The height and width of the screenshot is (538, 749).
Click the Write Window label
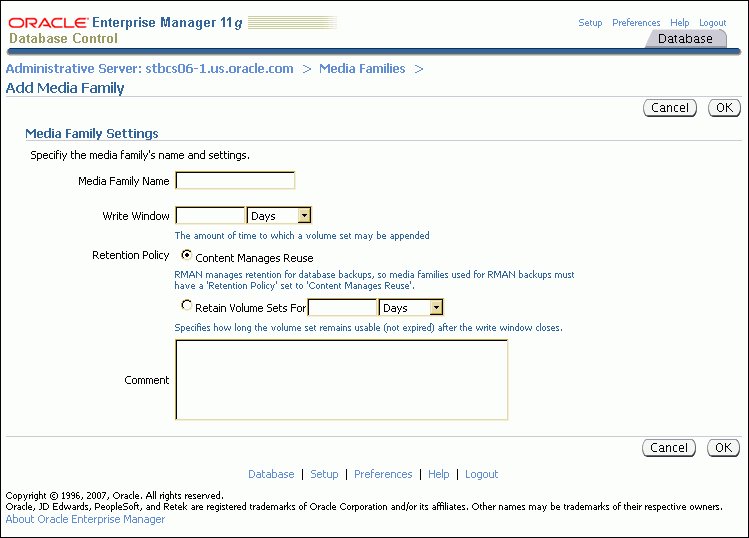(136, 216)
